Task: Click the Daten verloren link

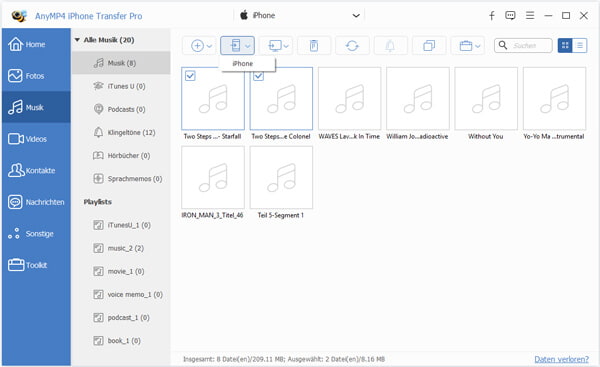Action: point(561,359)
